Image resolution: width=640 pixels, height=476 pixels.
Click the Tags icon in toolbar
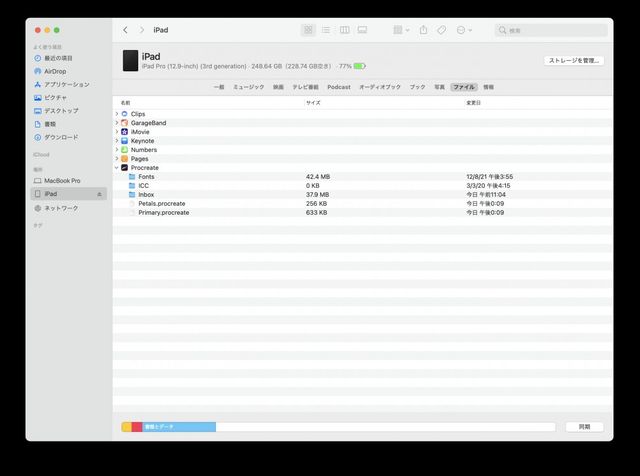pyautogui.click(x=441, y=30)
